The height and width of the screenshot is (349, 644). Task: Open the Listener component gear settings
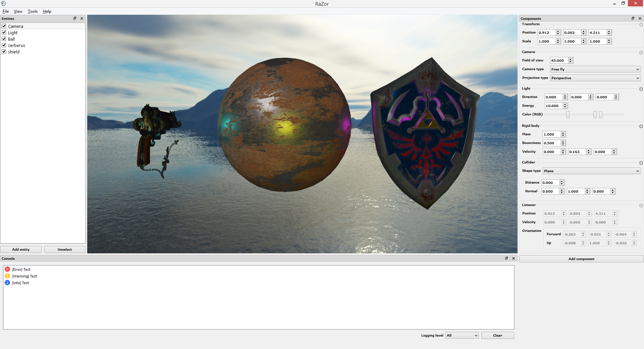[641, 206]
